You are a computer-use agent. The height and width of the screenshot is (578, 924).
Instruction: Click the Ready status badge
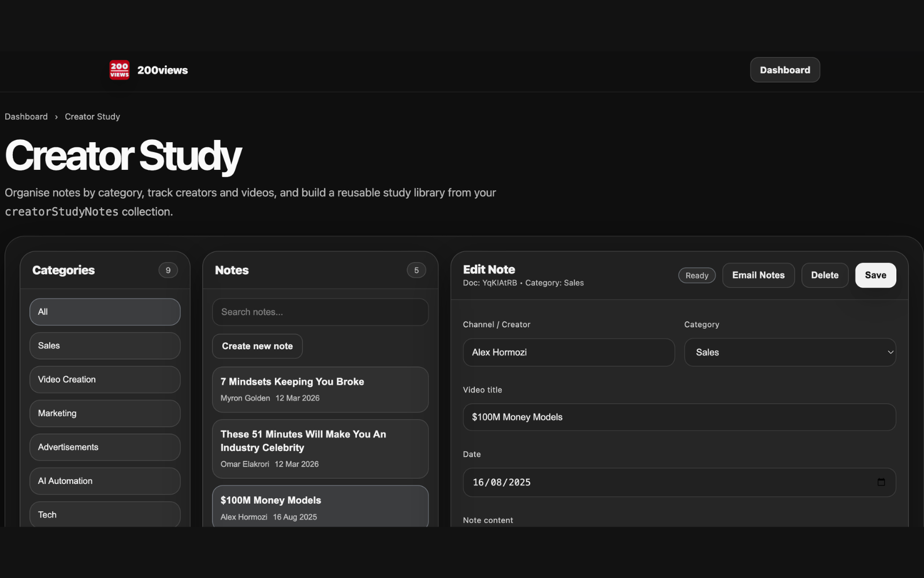(696, 275)
